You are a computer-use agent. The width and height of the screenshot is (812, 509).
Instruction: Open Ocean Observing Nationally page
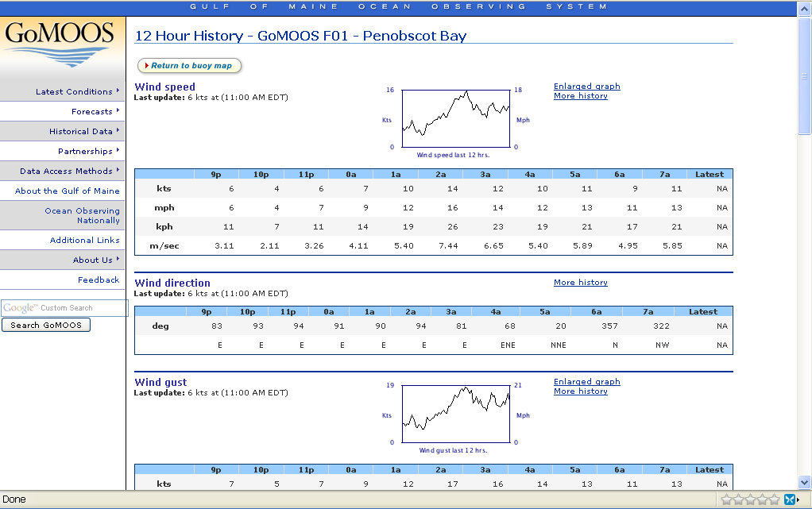click(83, 215)
